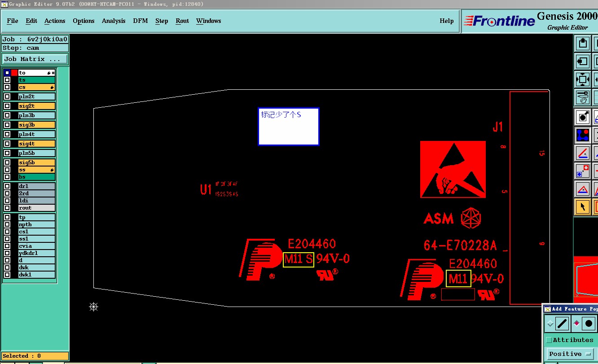The image size is (598, 364).
Task: Select the ss1 layer name
Action: pyautogui.click(x=37, y=239)
